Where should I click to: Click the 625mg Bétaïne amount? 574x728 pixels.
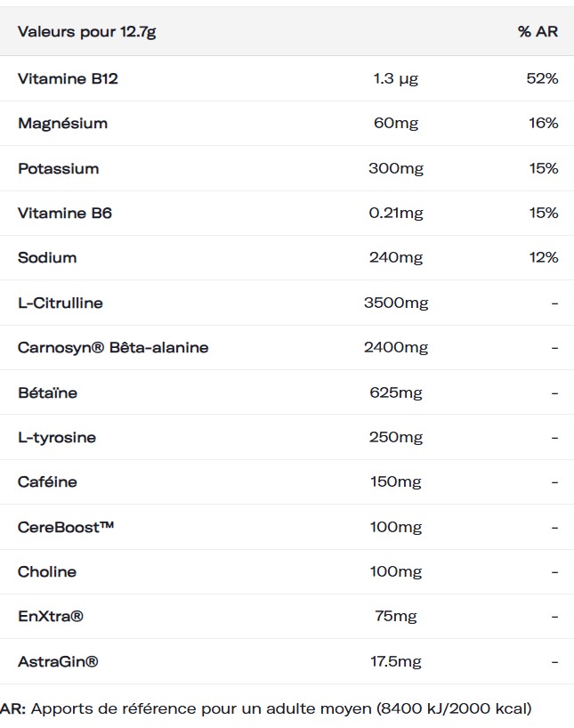[396, 392]
